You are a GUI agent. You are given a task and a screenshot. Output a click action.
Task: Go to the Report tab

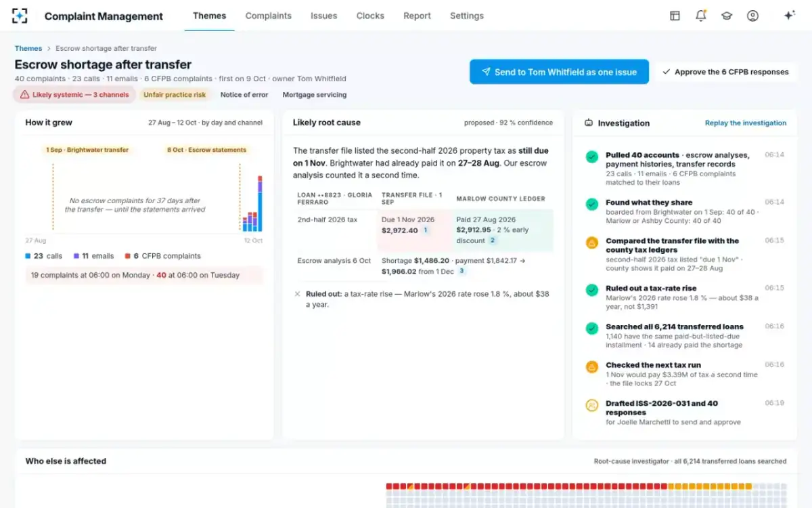417,16
